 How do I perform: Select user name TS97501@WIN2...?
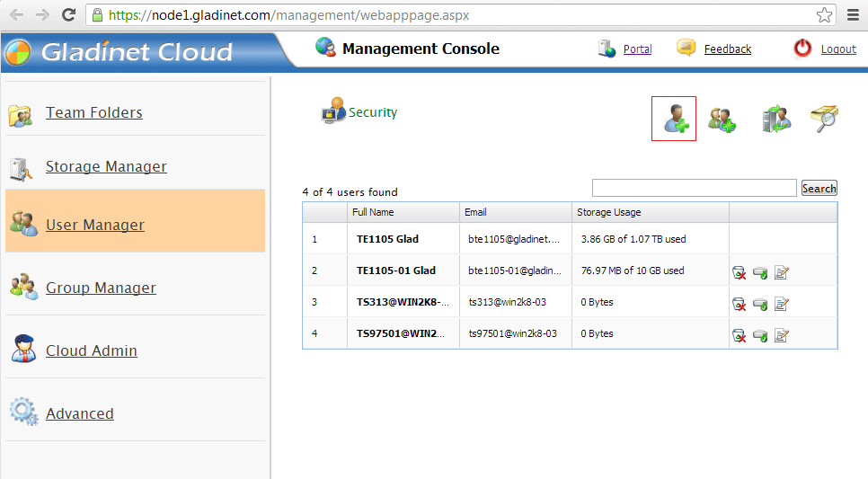point(400,334)
